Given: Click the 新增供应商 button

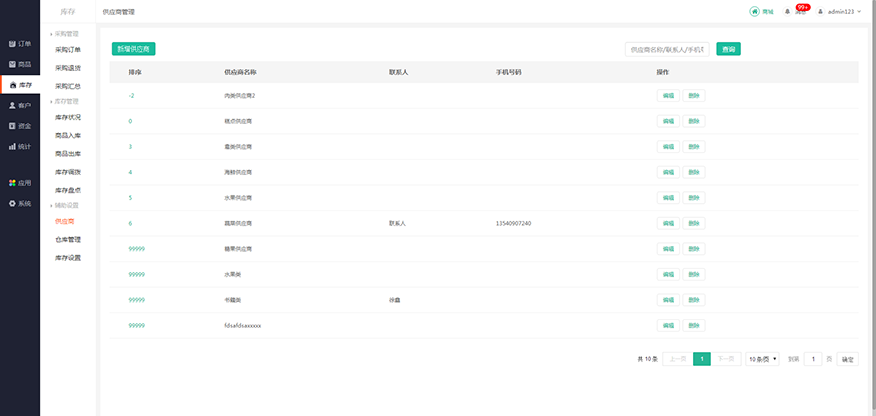Looking at the screenshot, I should (134, 49).
